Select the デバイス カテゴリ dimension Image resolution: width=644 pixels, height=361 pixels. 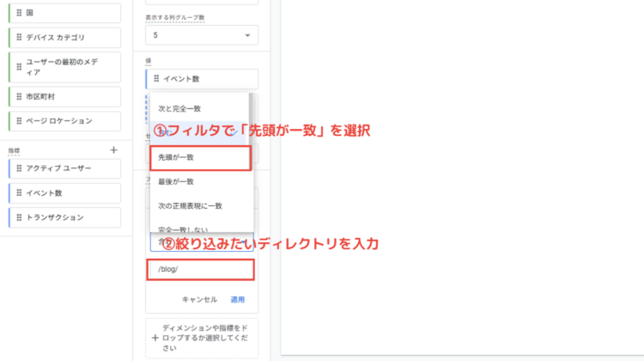[64, 38]
